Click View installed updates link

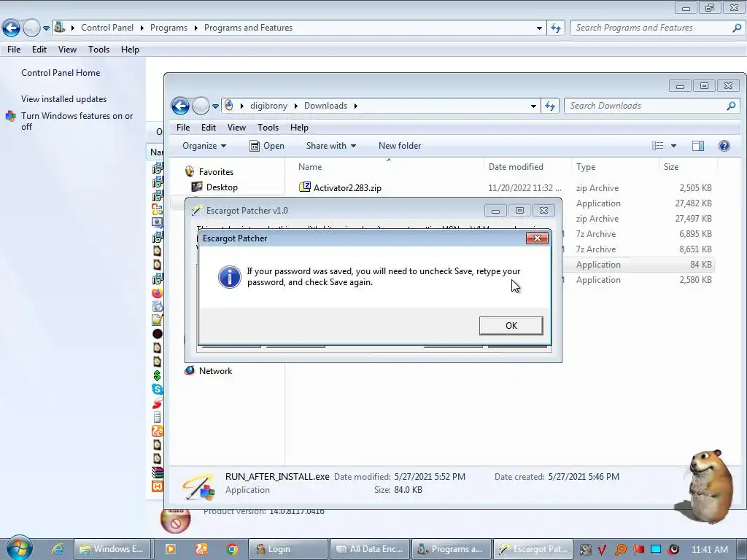click(x=64, y=99)
